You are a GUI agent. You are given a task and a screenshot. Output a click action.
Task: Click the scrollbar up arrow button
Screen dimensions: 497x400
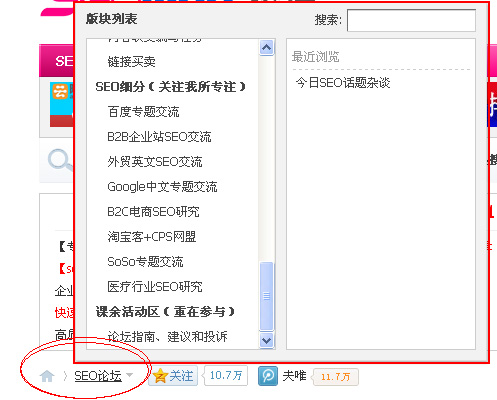[266, 48]
